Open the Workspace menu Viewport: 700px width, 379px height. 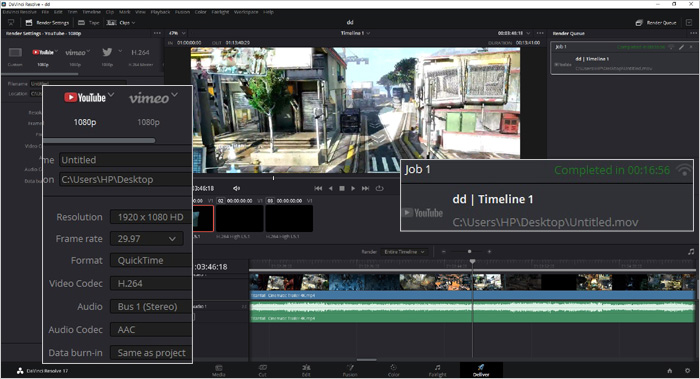[x=246, y=12]
